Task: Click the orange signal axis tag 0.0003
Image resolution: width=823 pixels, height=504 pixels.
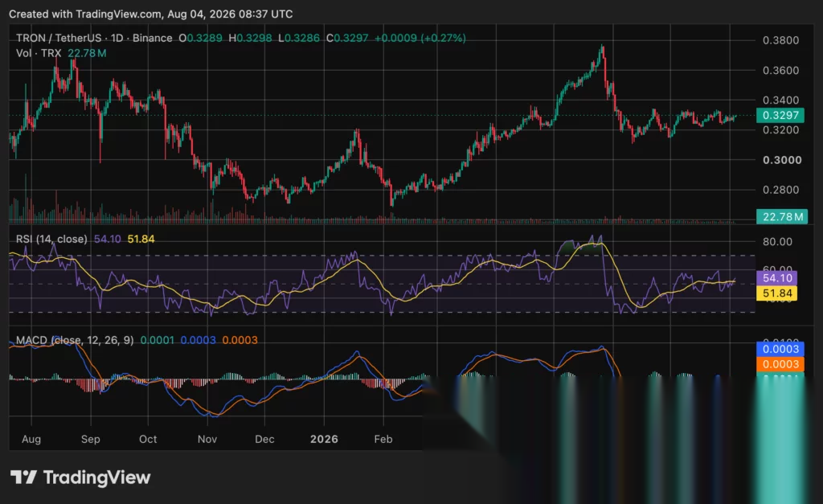Action: click(x=780, y=364)
